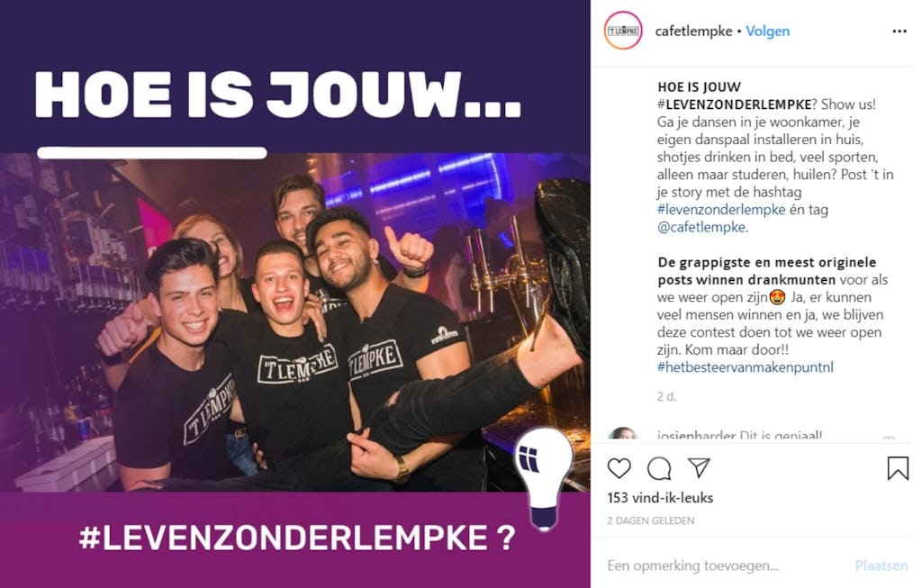This screenshot has width=922, height=588.
Task: Open the three-dot more options menu
Action: pyautogui.click(x=899, y=32)
